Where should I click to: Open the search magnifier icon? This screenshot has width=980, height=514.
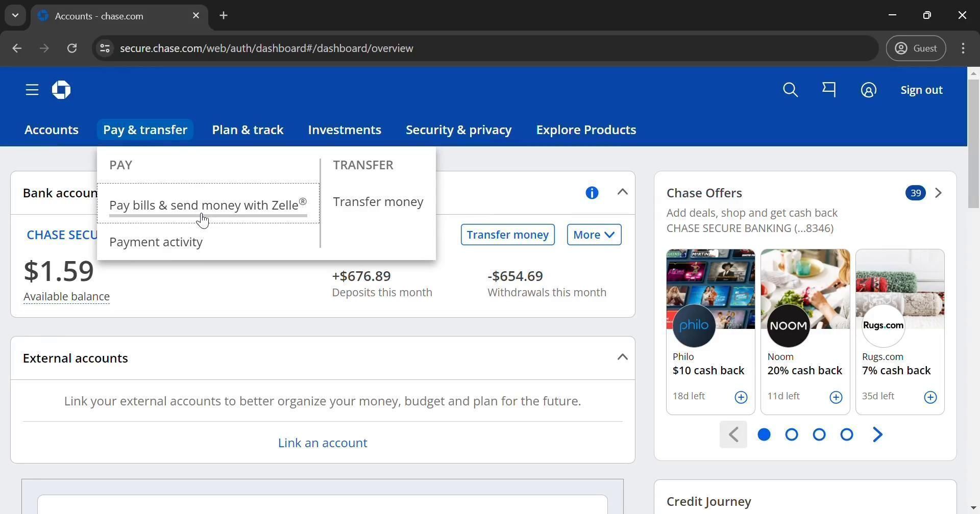click(790, 90)
